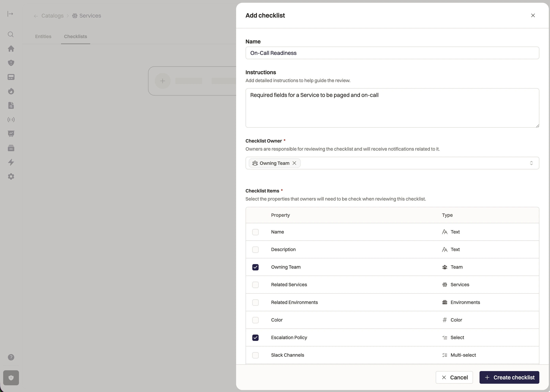The height and width of the screenshot is (392, 550).
Task: Open the Checklist Owner dropdown arrows
Action: click(531, 163)
